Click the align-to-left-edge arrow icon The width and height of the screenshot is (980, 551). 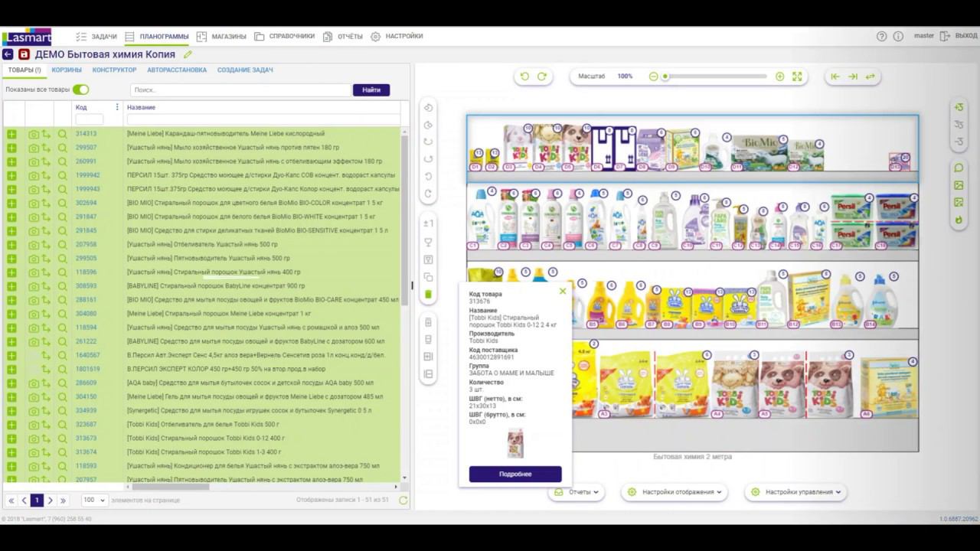835,77
